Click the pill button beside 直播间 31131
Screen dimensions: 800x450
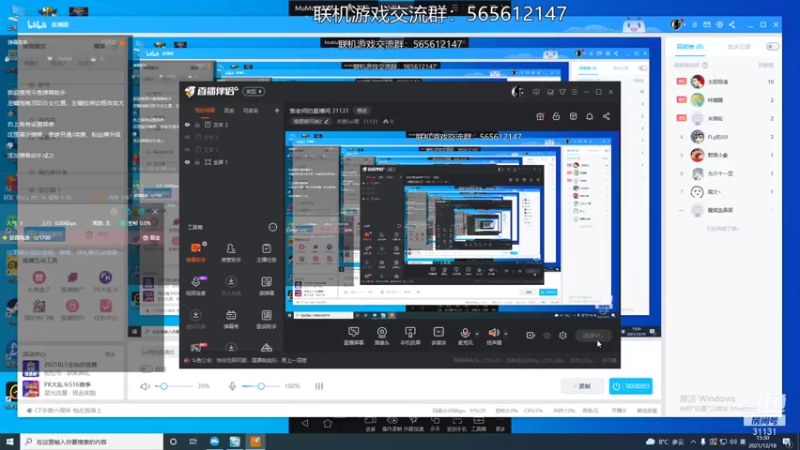(362, 110)
